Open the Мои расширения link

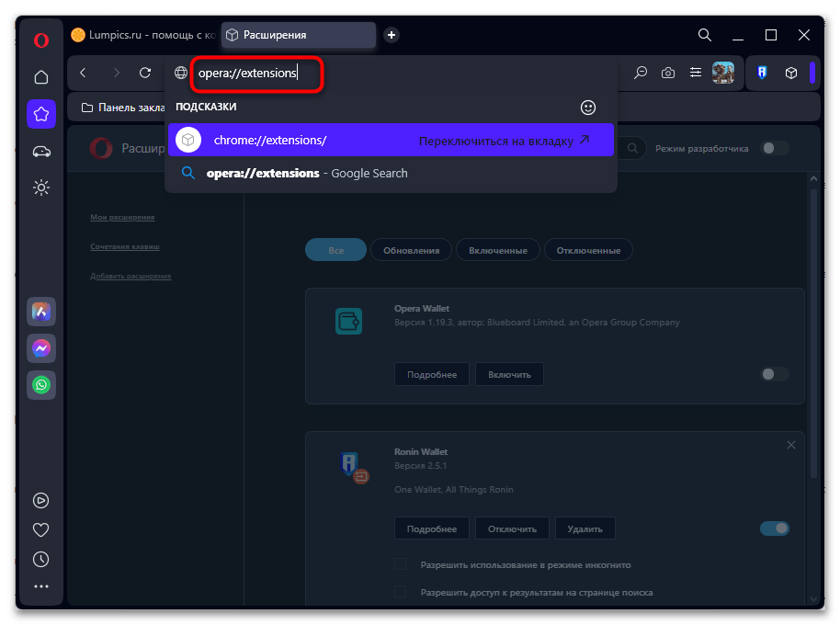(x=122, y=218)
